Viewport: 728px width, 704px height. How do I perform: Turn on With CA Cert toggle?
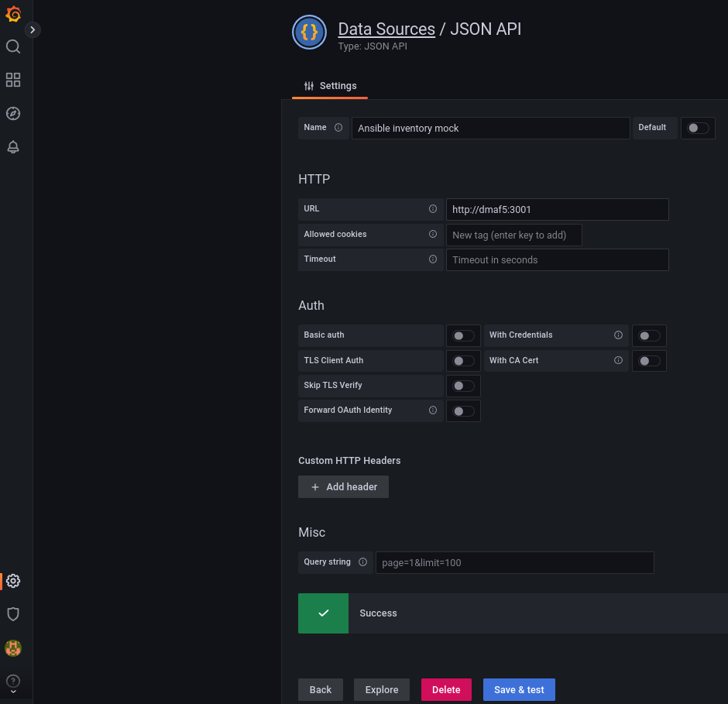click(649, 361)
